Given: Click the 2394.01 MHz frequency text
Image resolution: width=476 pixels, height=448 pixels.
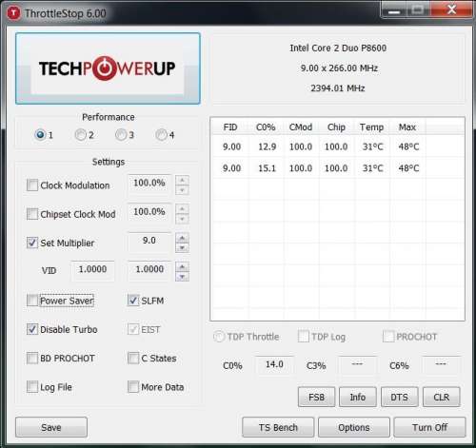Looking at the screenshot, I should pyautogui.click(x=338, y=88).
